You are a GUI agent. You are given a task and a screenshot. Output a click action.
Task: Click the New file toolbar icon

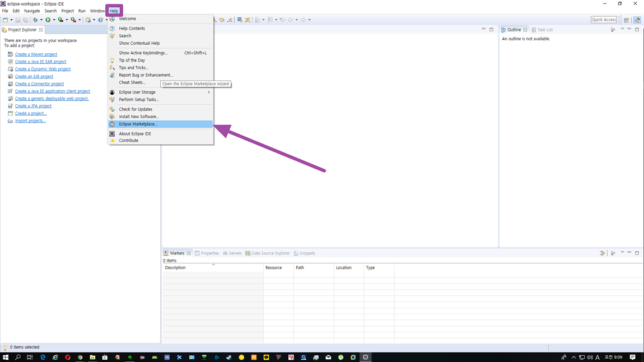(6, 20)
